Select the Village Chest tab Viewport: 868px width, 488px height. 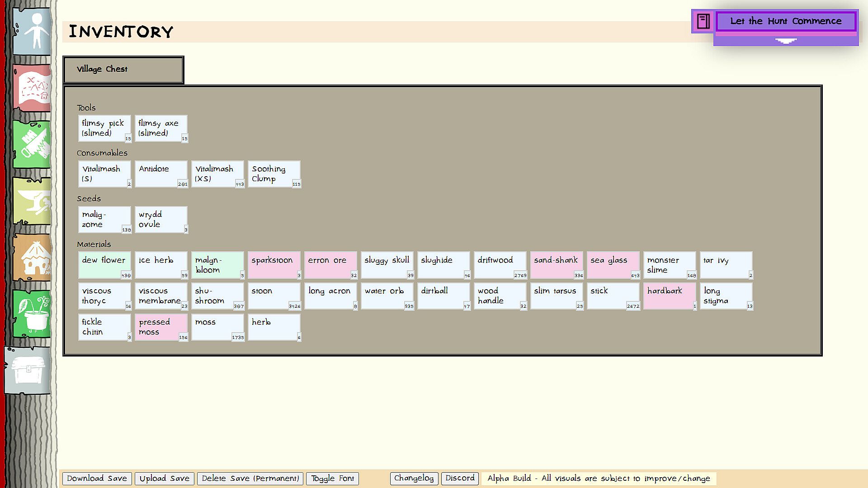tap(123, 70)
